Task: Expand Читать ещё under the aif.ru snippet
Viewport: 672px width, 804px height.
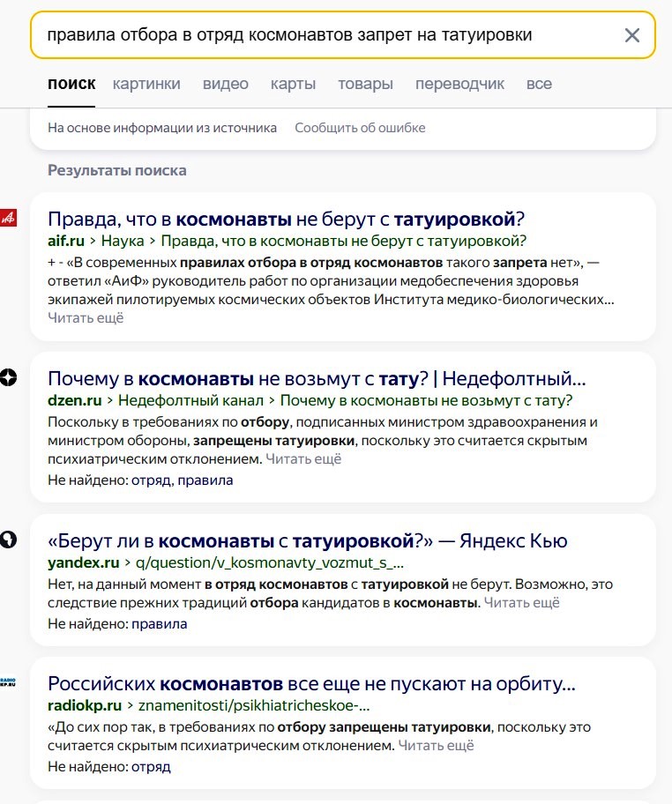Action: point(86,318)
